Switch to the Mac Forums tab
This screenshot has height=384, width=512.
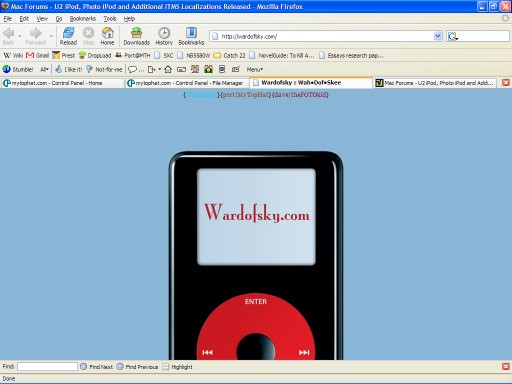click(435, 83)
